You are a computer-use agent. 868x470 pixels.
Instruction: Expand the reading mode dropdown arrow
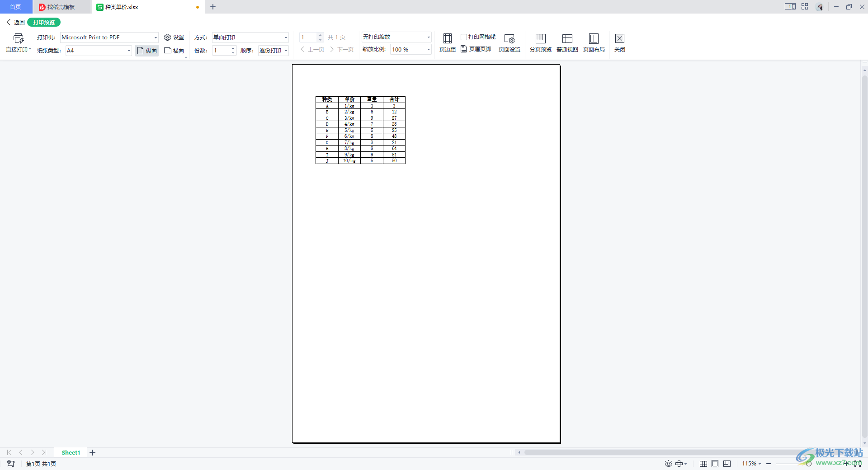(x=686, y=464)
